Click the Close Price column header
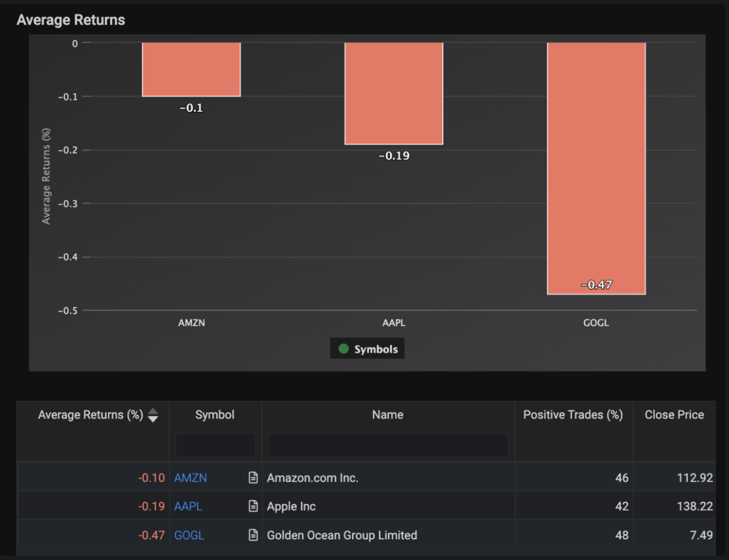Image resolution: width=729 pixels, height=560 pixels. coord(674,414)
